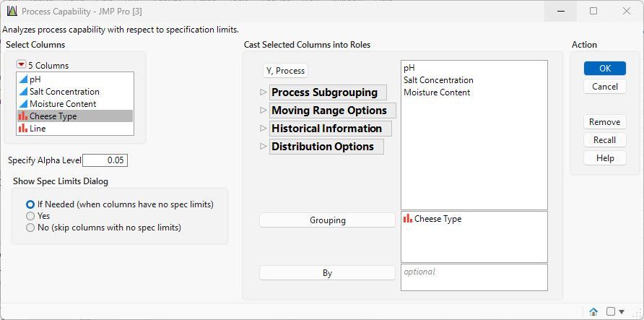
Task: Toggle the checkbox in the bottom status bar
Action: coord(611,312)
